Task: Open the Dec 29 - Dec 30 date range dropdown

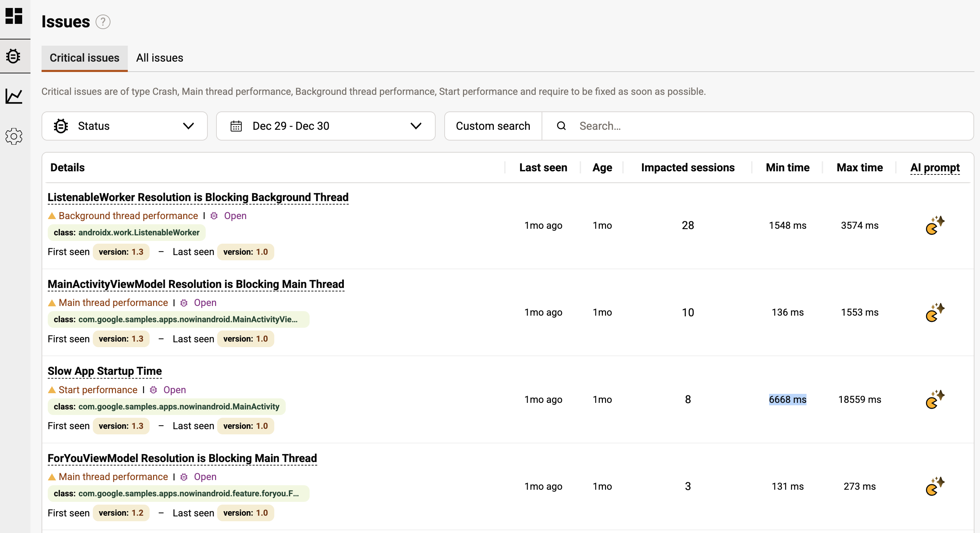Action: [325, 126]
